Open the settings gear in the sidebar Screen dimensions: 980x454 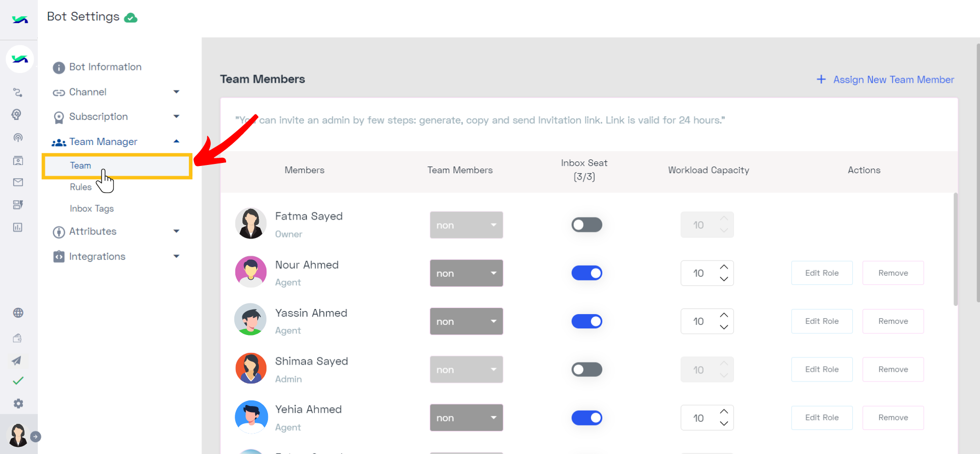pos(18,403)
